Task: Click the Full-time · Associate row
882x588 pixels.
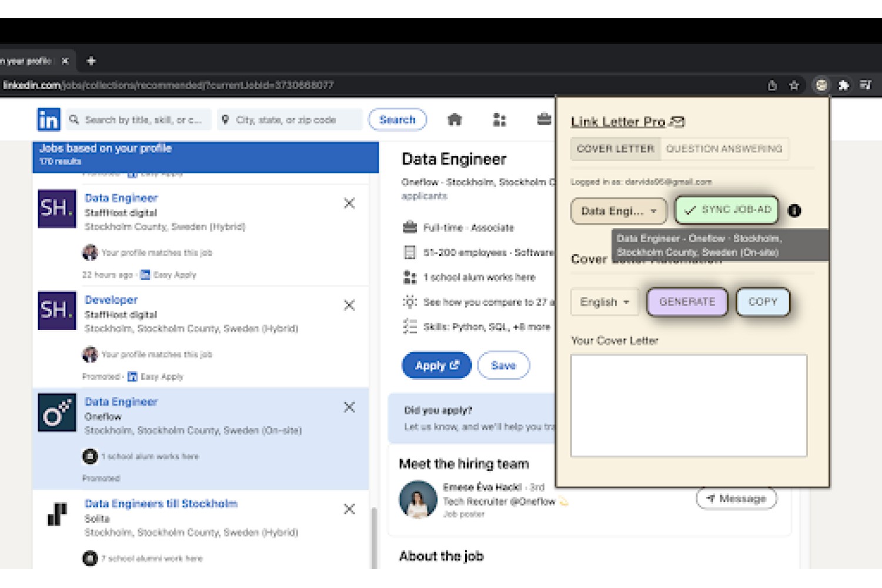Action: pyautogui.click(x=459, y=228)
